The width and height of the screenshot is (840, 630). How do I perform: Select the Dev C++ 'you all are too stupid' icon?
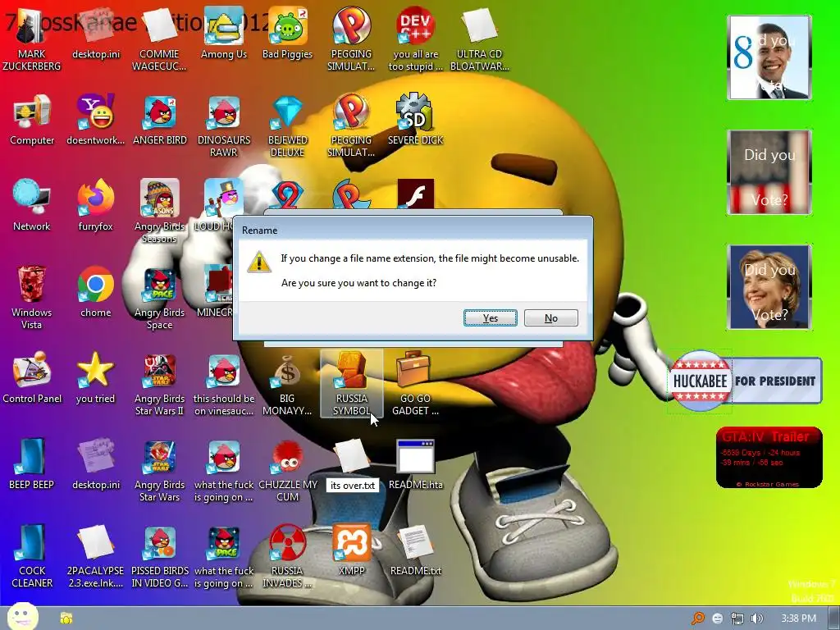tap(415, 39)
